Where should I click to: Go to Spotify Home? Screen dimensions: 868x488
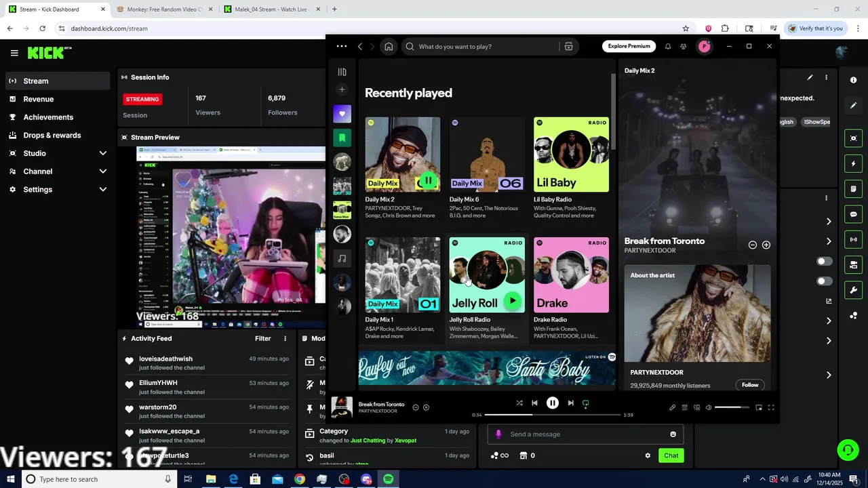(x=389, y=47)
